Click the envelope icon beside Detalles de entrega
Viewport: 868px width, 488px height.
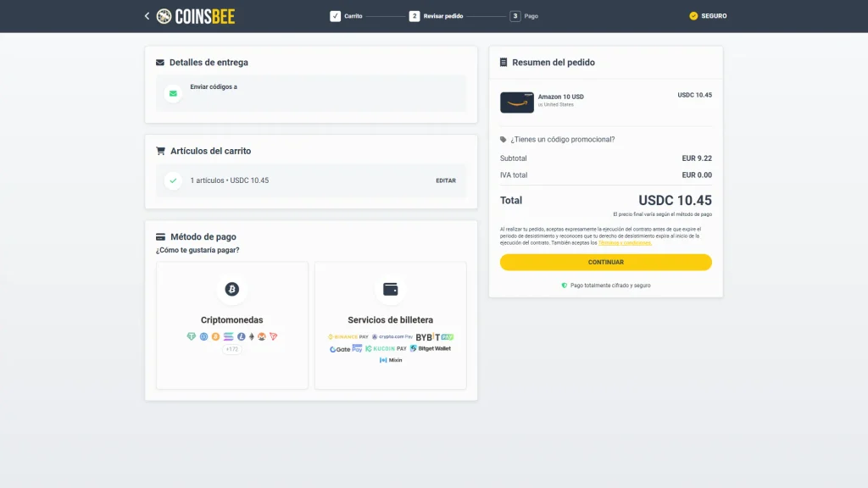pos(160,63)
